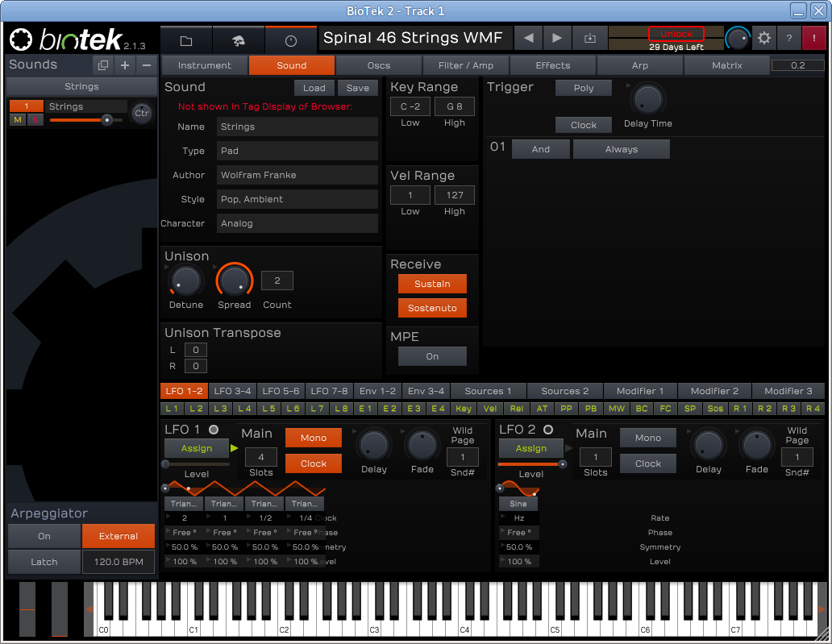This screenshot has height=644, width=832.
Task: Toggle Sustain receive
Action: [x=432, y=284]
